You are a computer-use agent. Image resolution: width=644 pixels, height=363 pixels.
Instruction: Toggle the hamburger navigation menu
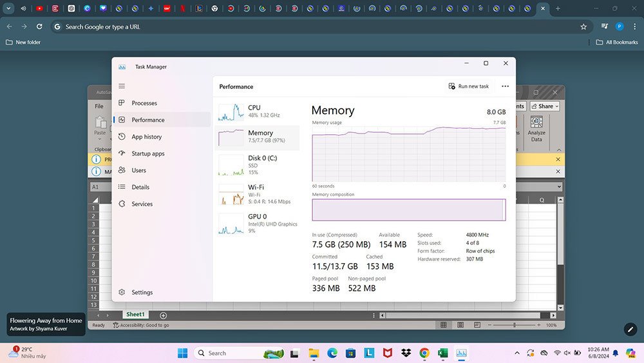tap(122, 86)
